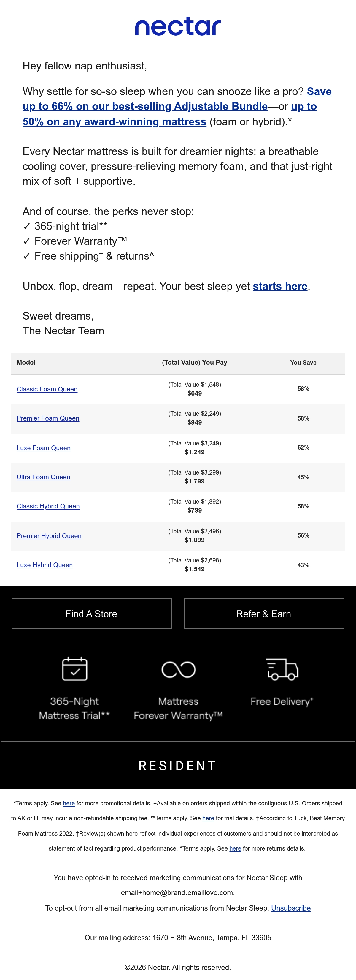The width and height of the screenshot is (356, 980).
Task: Click the 365-Night calendar icon
Action: 74,669
